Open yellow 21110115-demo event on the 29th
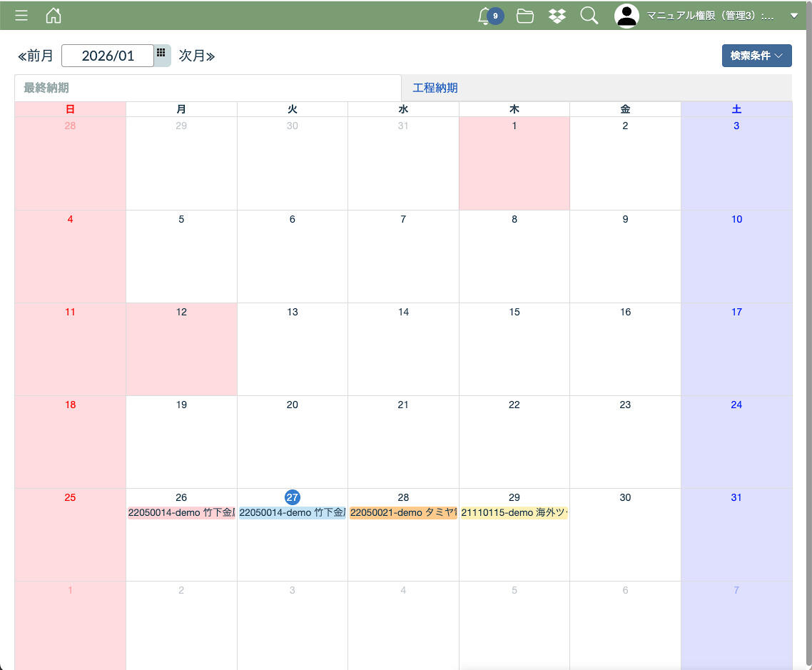812x670 pixels. coord(514,513)
